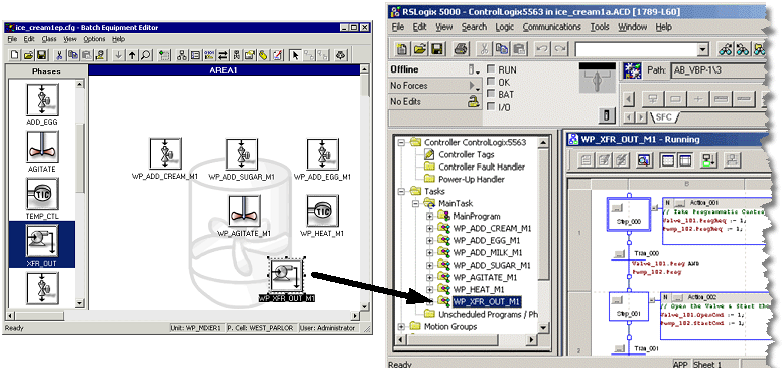
Task: Click the yellow tag icon in Equipment Editor toolbar
Action: pyautogui.click(x=263, y=55)
